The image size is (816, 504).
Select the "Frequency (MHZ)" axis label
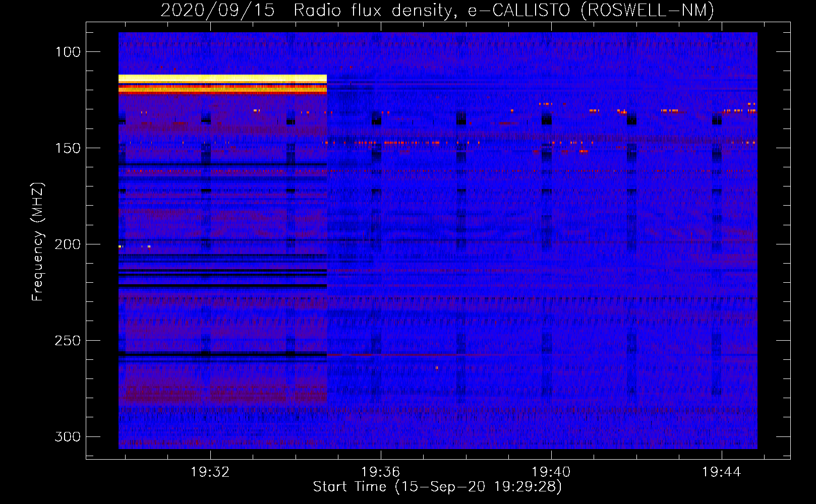pyautogui.click(x=38, y=242)
